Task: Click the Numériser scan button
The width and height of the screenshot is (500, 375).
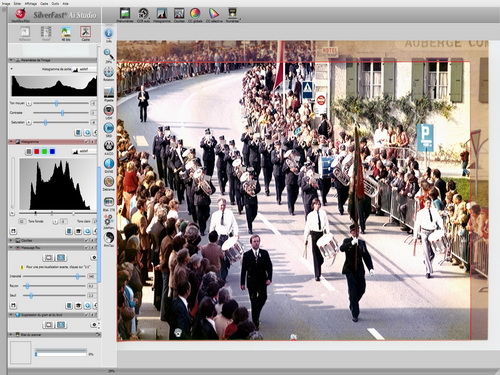Action: point(232,13)
